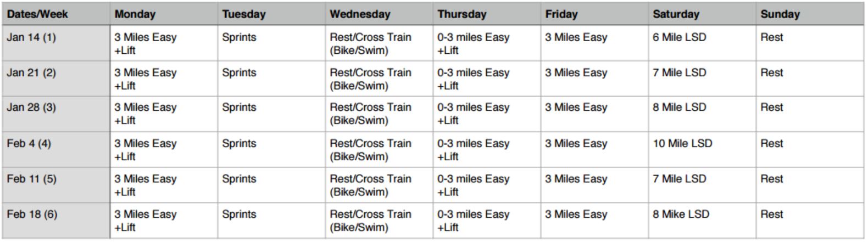Select the Jan 14 (1) row label
This screenshot has height=242, width=868.
coord(55,43)
